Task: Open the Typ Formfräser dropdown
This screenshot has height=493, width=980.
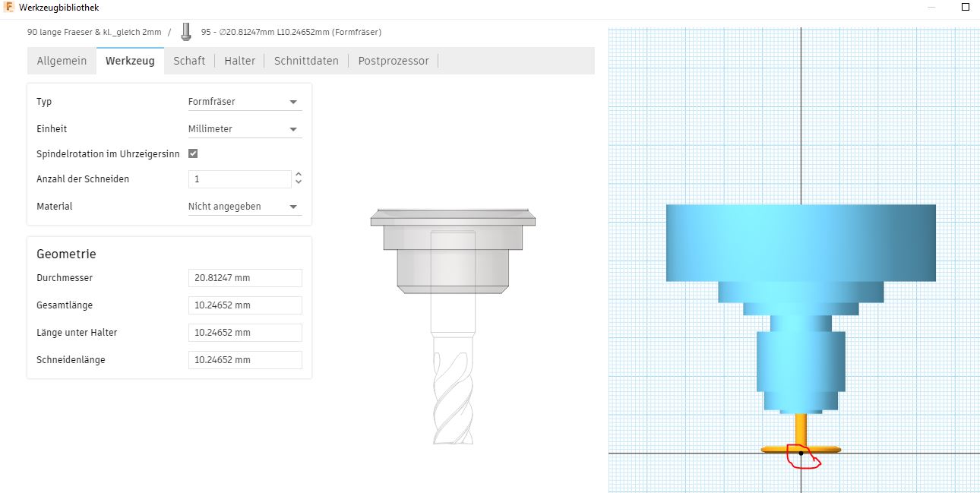Action: coord(245,102)
